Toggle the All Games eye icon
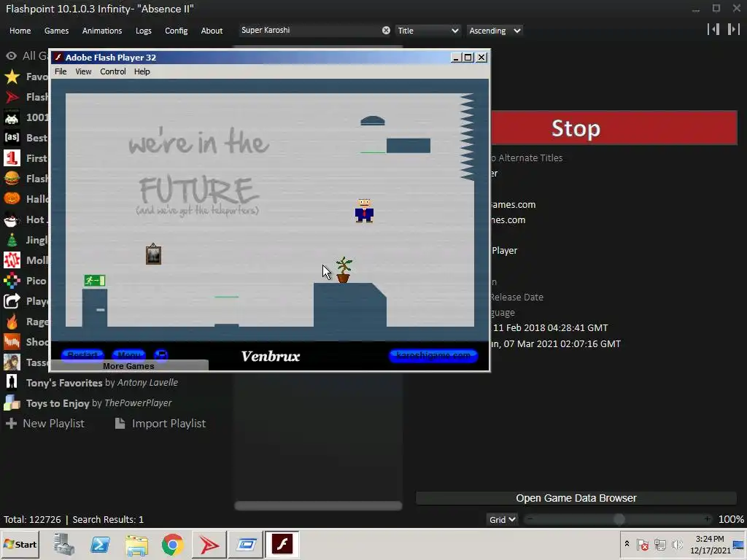 point(11,56)
